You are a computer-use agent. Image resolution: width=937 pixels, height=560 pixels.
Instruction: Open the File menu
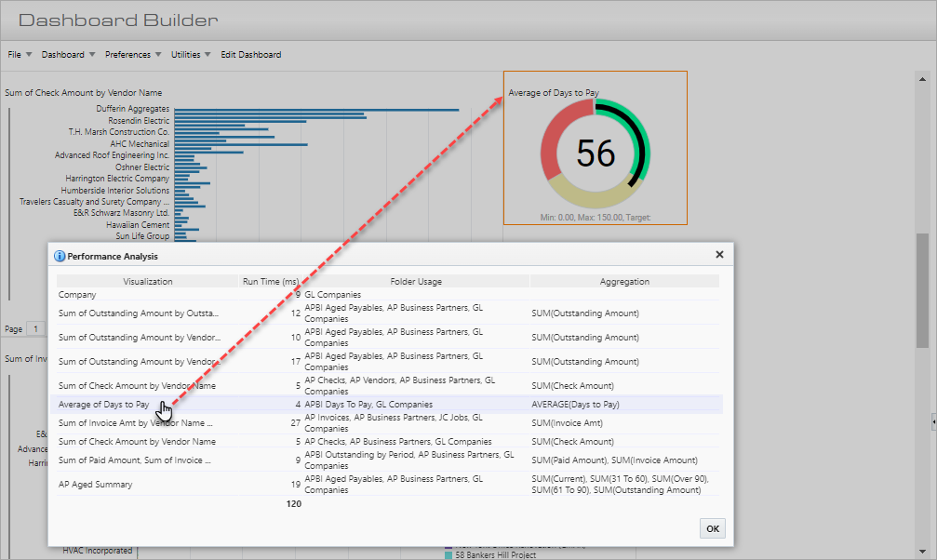(14, 54)
